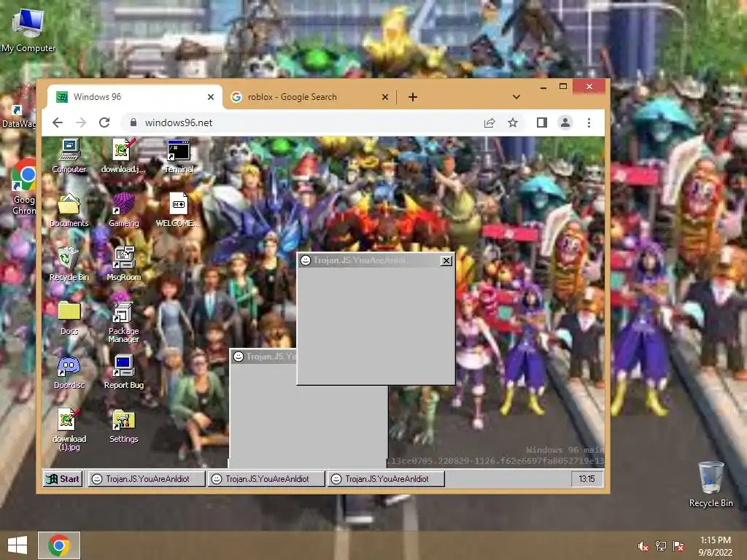Screen dimensions: 747x560
Task: Close the roblox Google Search tab
Action: click(385, 97)
